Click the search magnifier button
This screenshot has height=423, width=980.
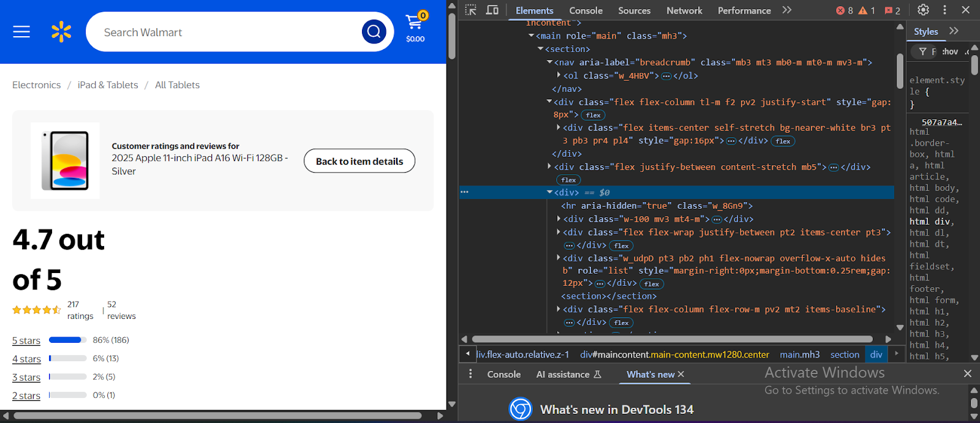(374, 31)
